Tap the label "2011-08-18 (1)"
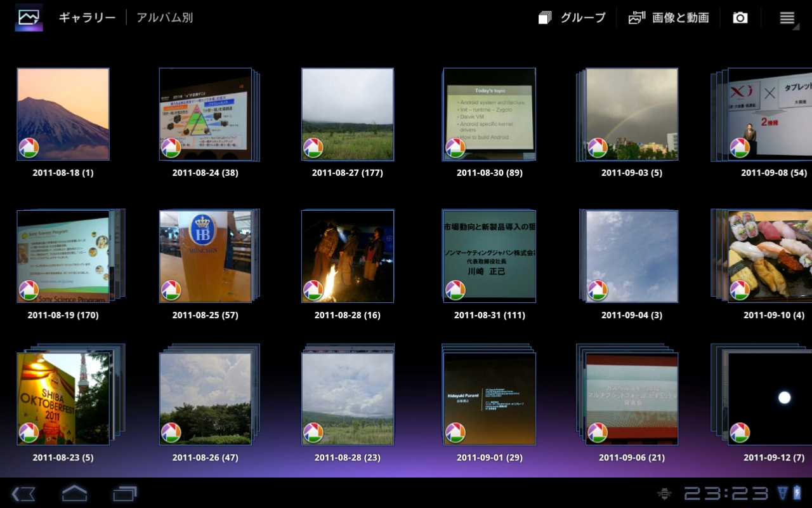 click(63, 173)
